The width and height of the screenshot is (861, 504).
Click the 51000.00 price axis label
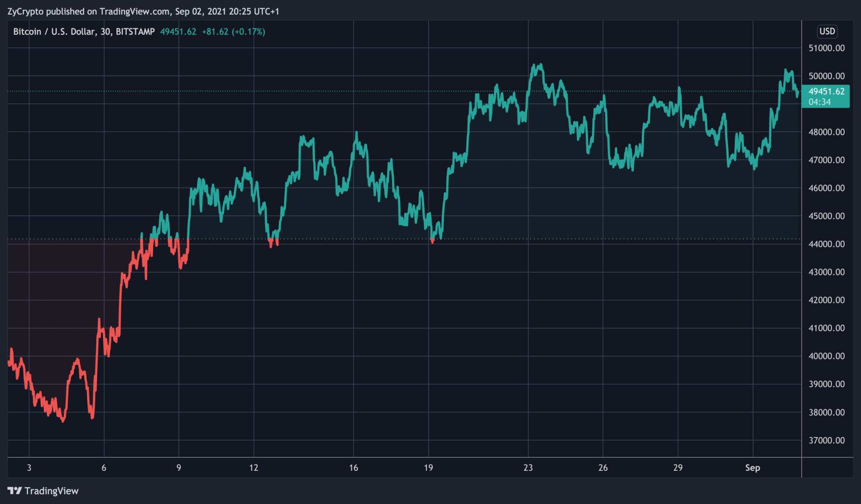pyautogui.click(x=827, y=48)
